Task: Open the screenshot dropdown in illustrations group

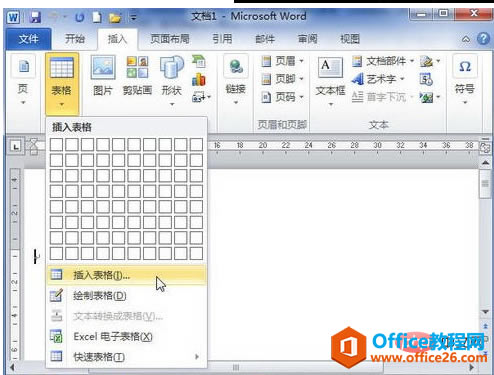Action: (201, 97)
